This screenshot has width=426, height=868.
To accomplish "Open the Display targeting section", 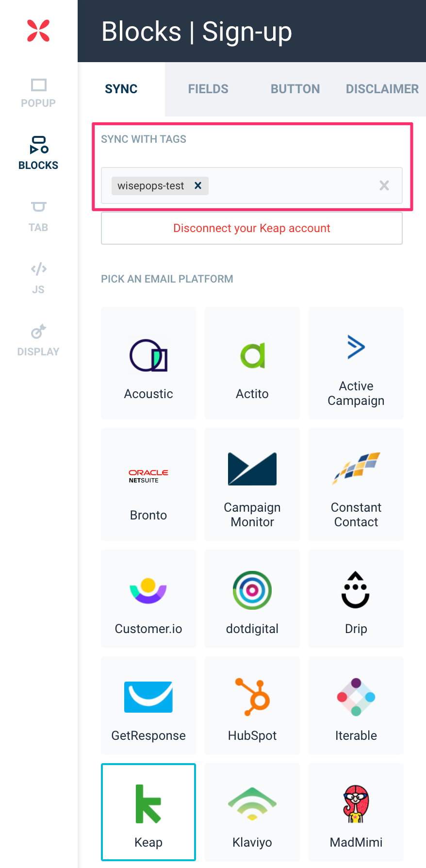I will point(38,340).
